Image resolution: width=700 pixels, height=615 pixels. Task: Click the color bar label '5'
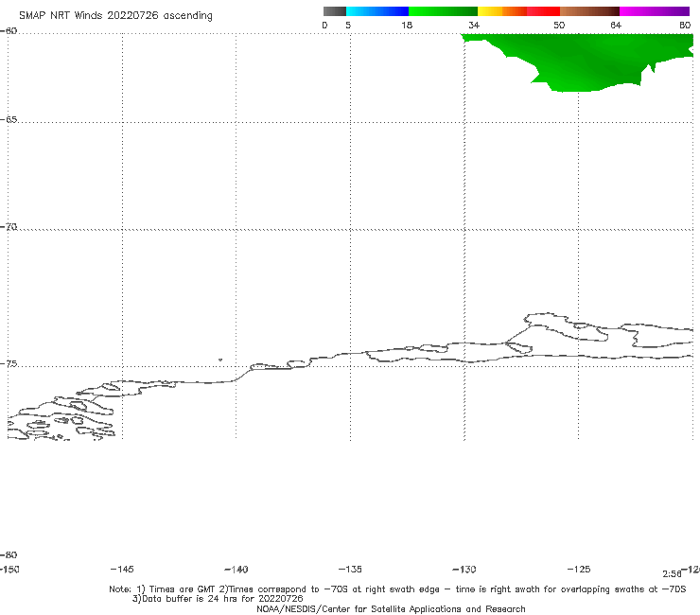[348, 25]
